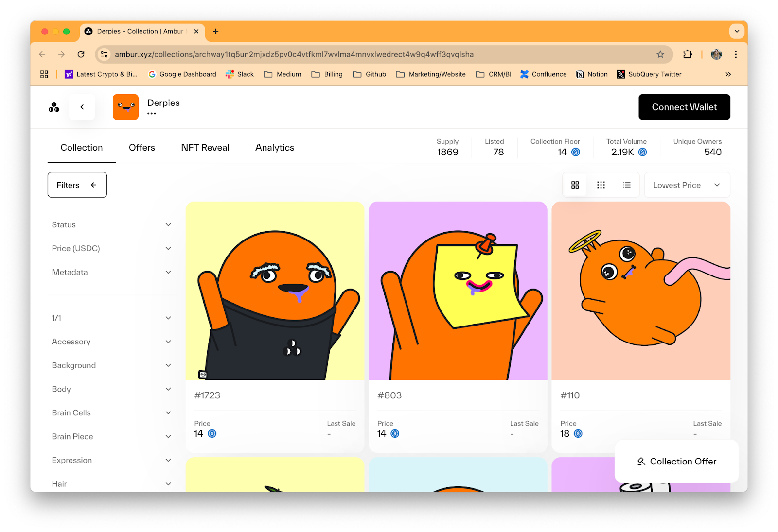Switch to small grid view
The image size is (778, 532).
[x=601, y=185]
